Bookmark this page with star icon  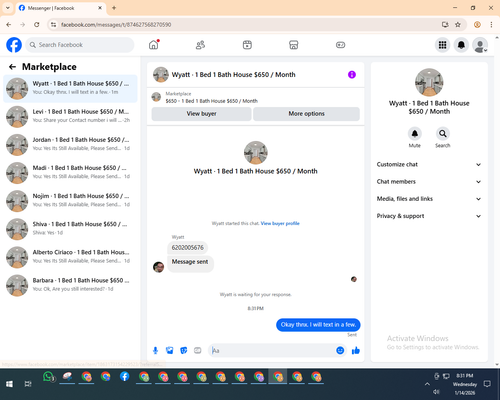tap(458, 25)
